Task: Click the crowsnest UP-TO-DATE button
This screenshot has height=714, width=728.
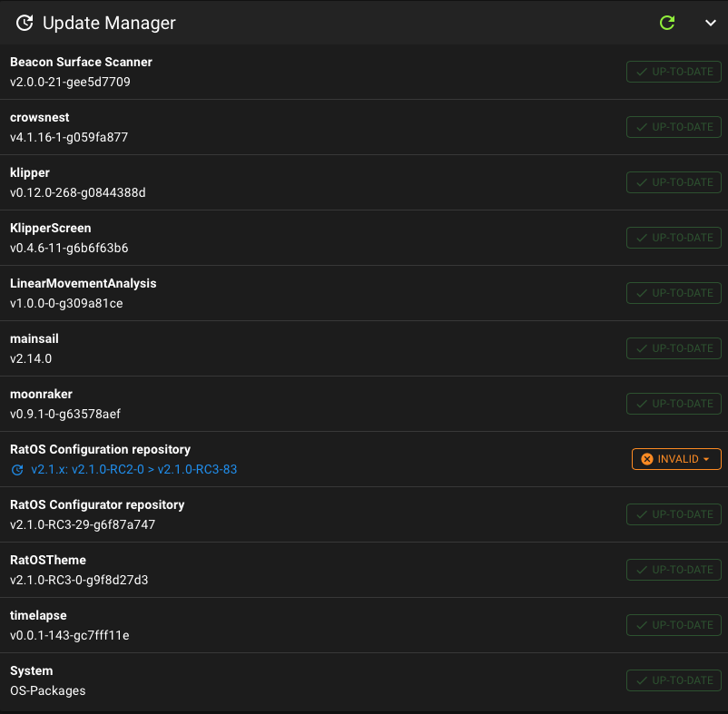Action: coord(674,127)
